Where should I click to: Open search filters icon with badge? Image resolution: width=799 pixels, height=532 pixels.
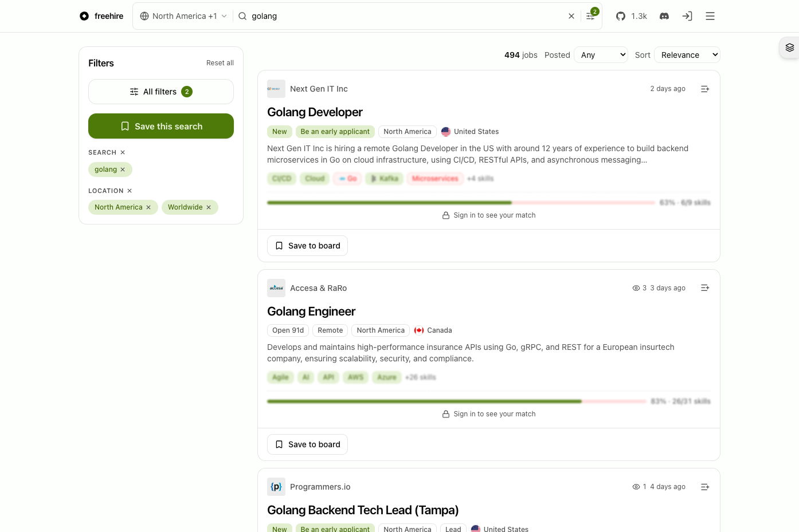click(591, 15)
